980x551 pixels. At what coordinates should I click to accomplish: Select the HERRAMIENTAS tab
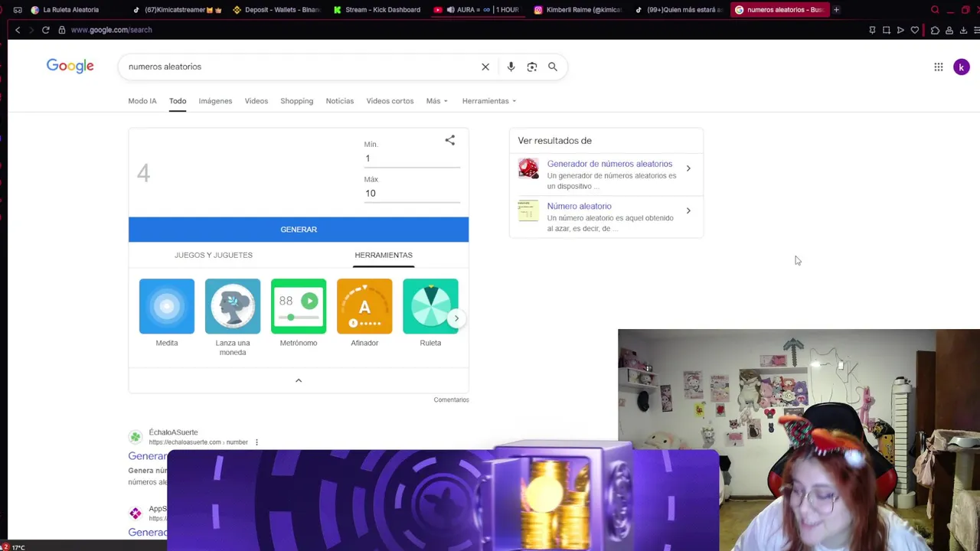[384, 255]
